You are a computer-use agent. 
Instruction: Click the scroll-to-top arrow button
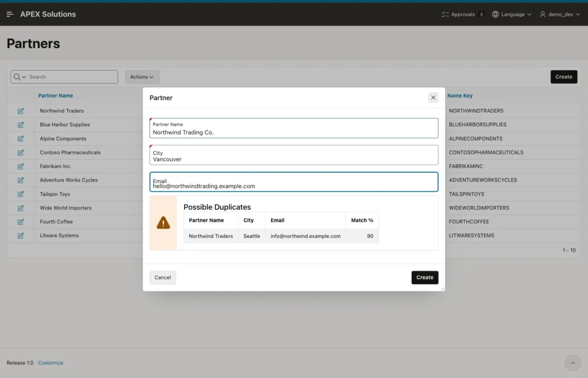click(572, 362)
